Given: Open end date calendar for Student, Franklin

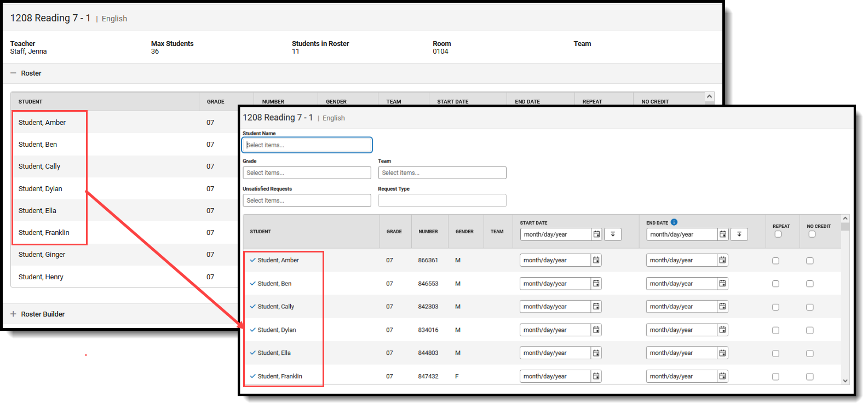Looking at the screenshot, I should 723,376.
